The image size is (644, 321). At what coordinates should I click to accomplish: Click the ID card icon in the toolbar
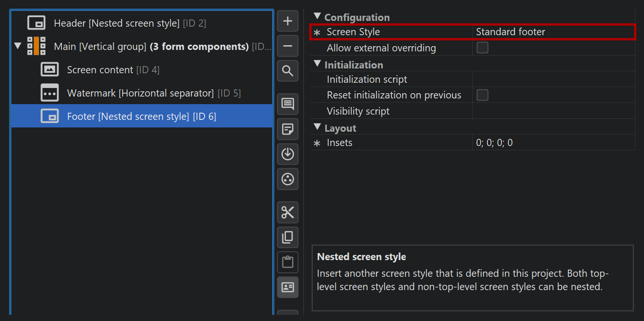pyautogui.click(x=288, y=287)
